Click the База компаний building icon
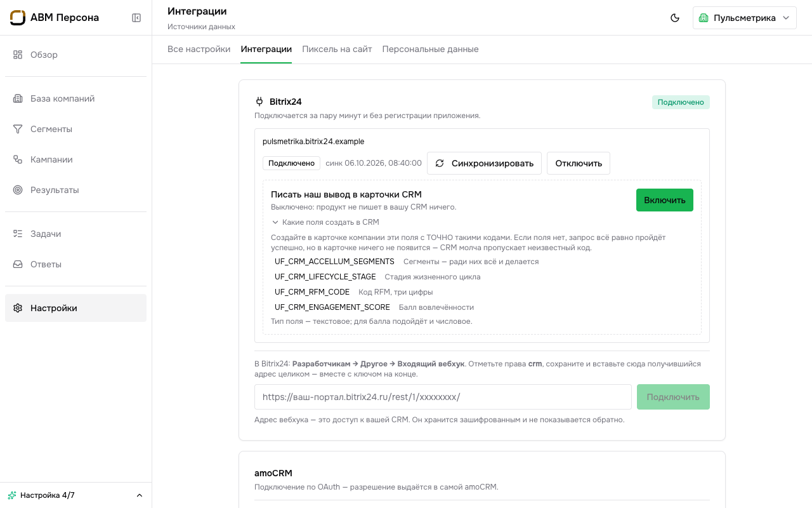 click(x=18, y=98)
